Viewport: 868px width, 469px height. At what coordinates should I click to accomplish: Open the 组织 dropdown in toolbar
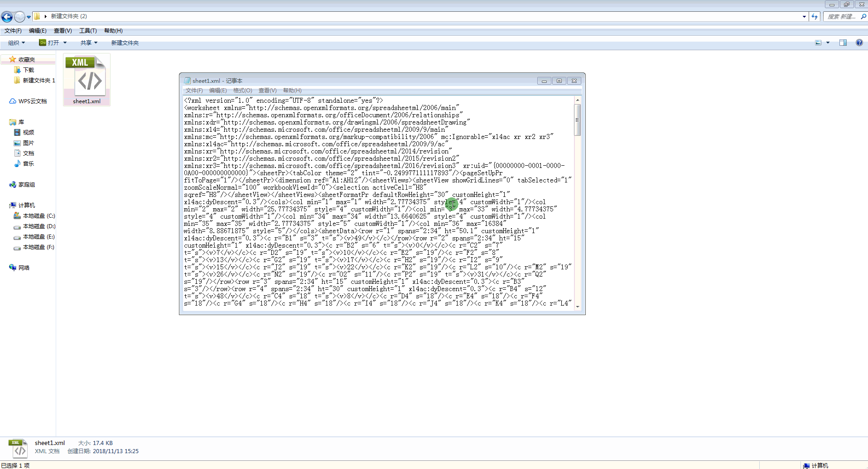16,43
